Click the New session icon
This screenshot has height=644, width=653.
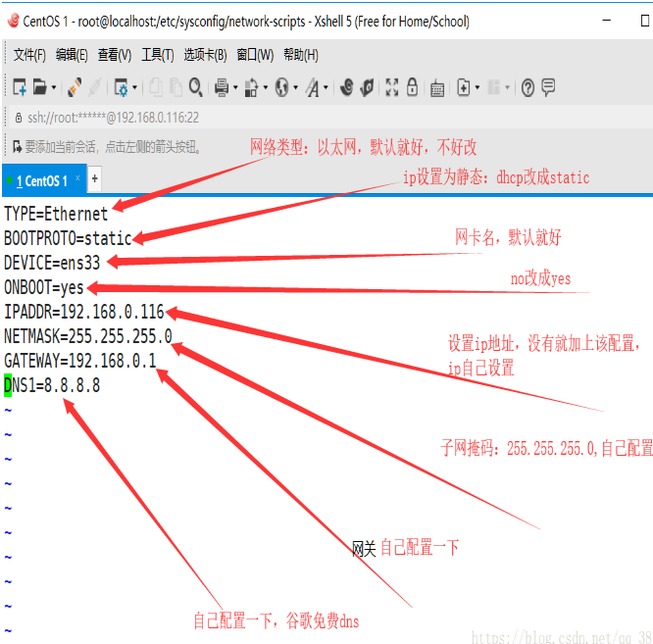(20, 87)
